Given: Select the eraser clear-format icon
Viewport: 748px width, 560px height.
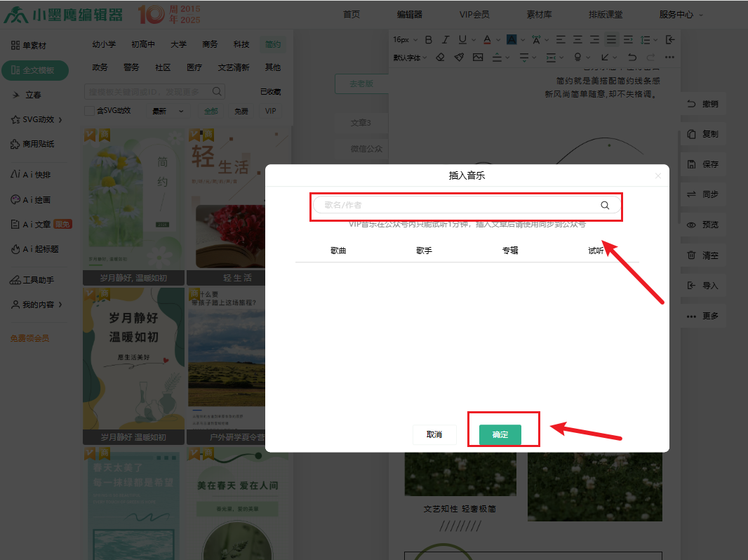Looking at the screenshot, I should coord(440,58).
